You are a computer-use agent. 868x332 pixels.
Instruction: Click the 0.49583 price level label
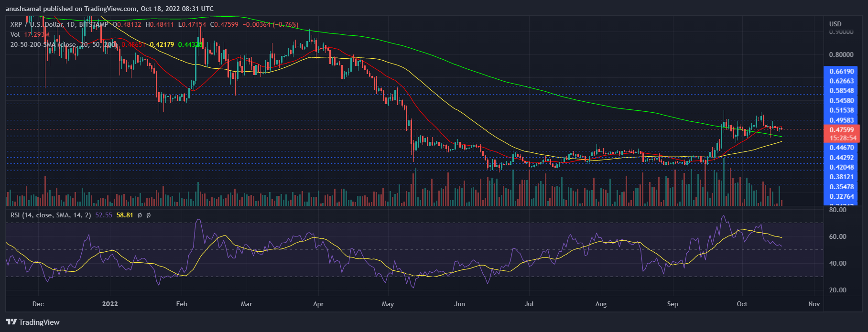(841, 120)
